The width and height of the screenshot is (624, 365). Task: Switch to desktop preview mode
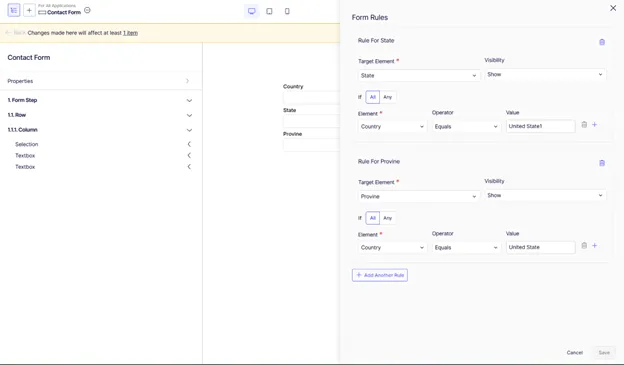pos(252,11)
